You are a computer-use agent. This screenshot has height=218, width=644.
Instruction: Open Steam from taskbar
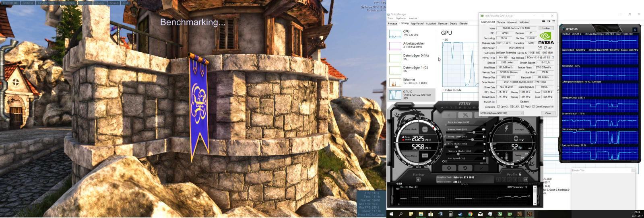pos(460,214)
